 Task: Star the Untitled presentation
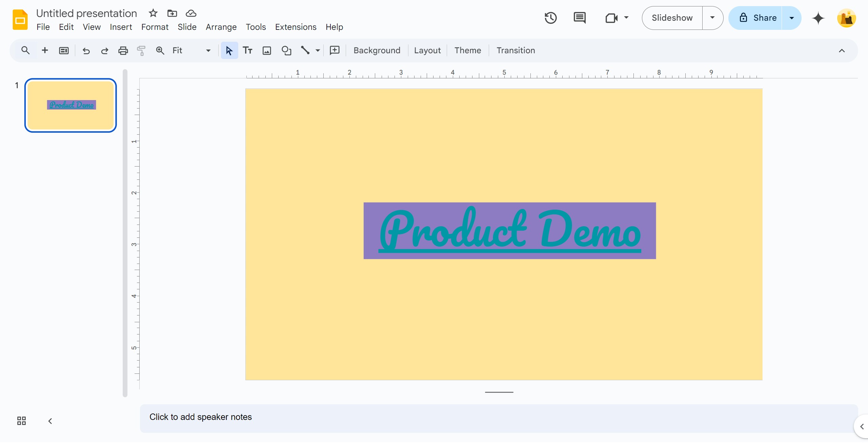coord(153,13)
